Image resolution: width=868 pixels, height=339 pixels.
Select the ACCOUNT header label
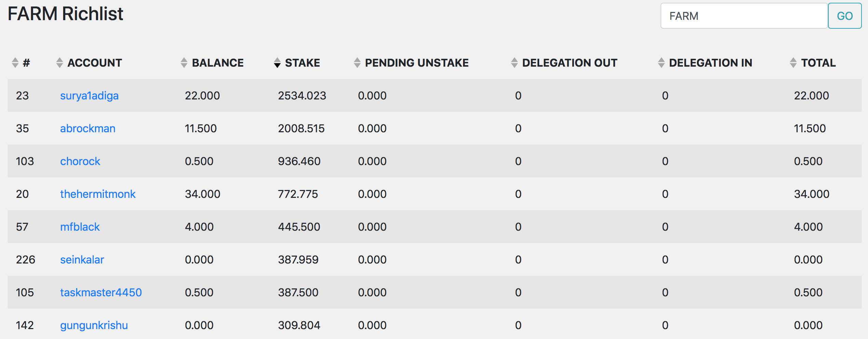(x=95, y=63)
